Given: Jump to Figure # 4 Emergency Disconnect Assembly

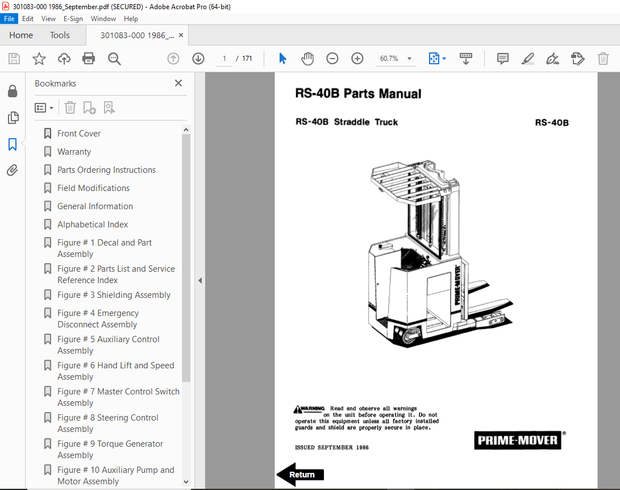Looking at the screenshot, I should [x=98, y=318].
